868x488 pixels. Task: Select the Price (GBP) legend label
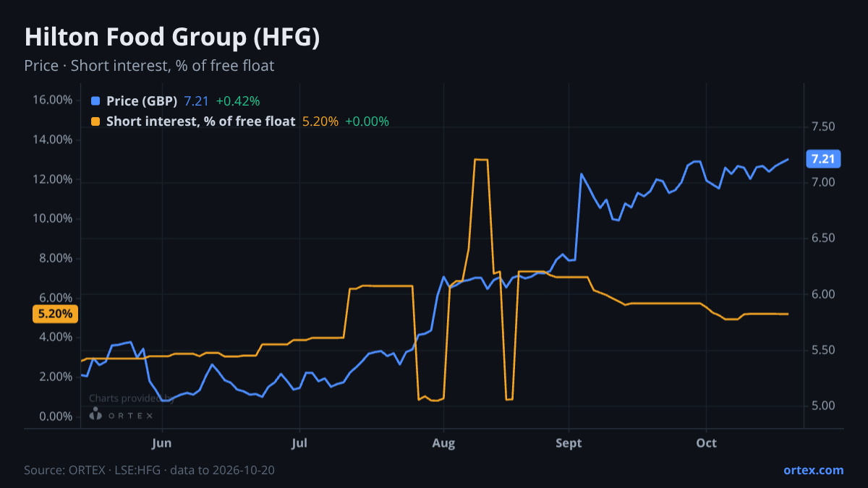[142, 101]
